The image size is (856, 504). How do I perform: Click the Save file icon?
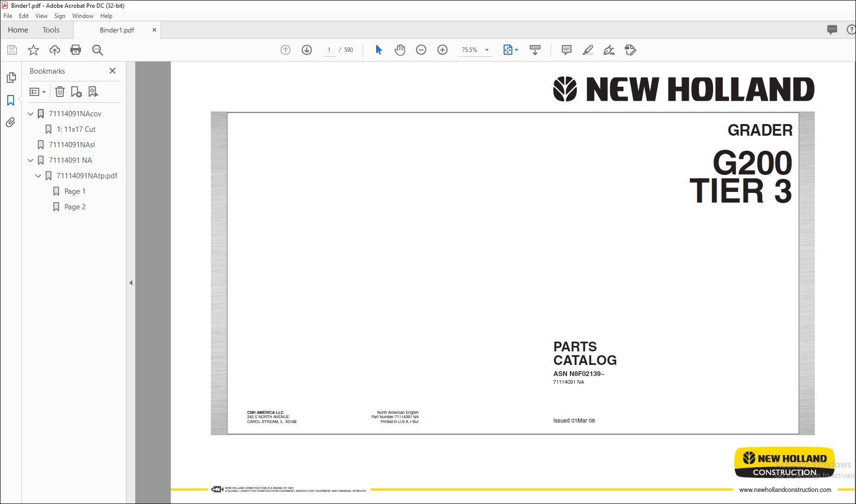[x=12, y=50]
